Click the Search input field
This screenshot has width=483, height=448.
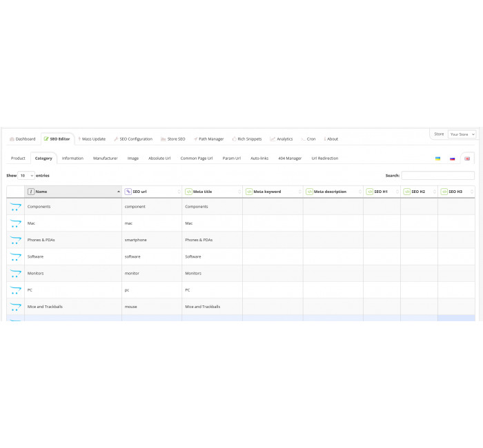437,176
